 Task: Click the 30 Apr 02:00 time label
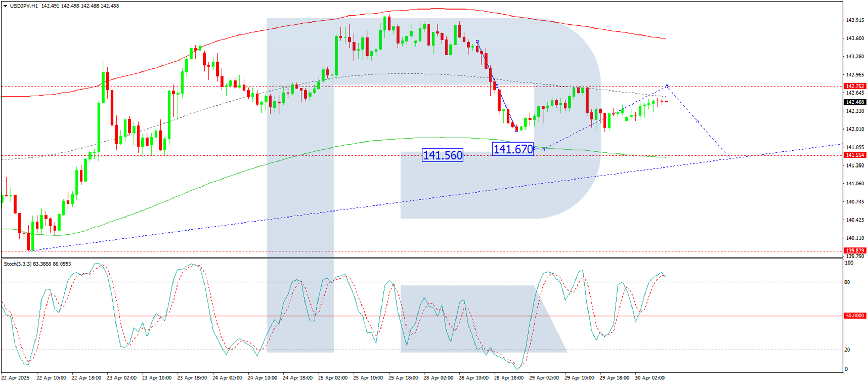click(649, 378)
